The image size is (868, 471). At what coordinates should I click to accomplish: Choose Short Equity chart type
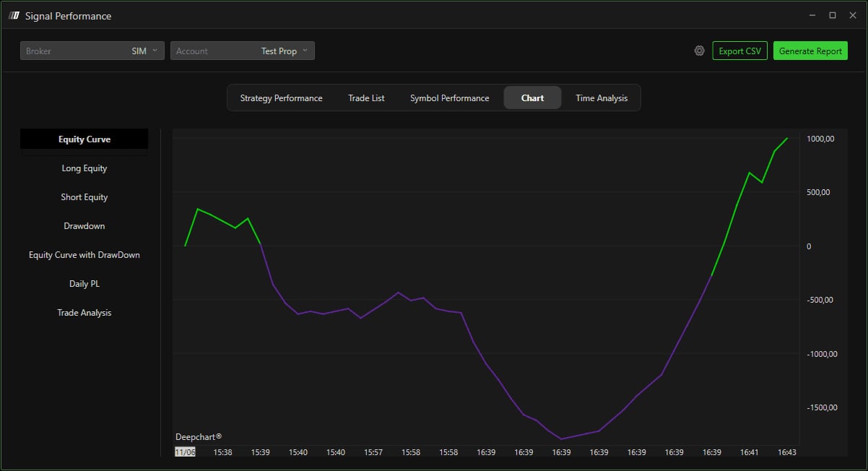pyautogui.click(x=84, y=197)
